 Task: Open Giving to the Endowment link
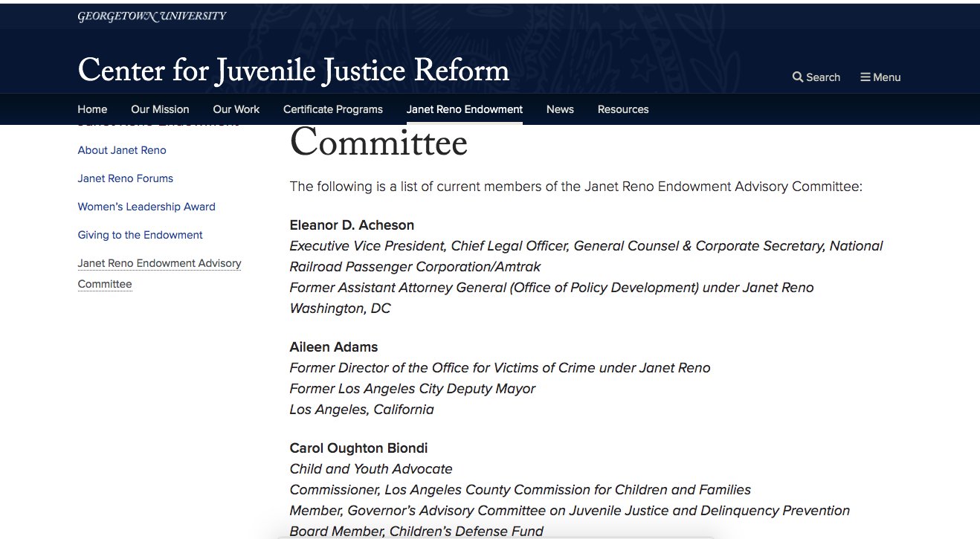pos(141,235)
